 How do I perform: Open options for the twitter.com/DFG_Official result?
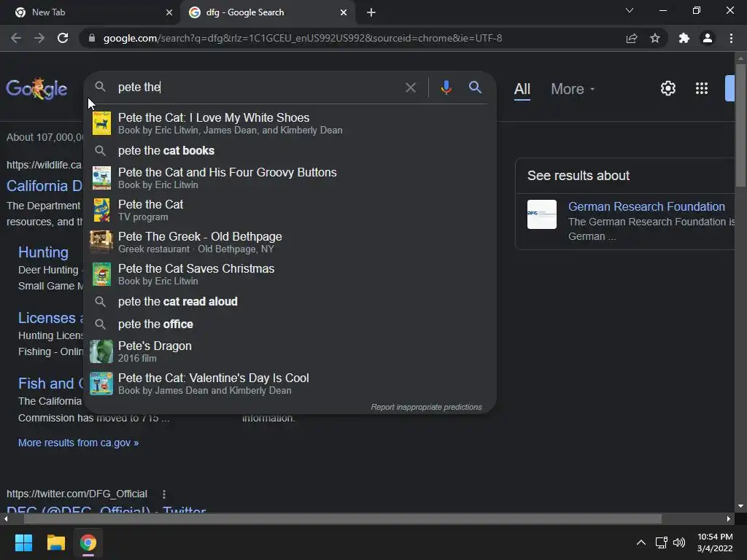click(x=164, y=494)
